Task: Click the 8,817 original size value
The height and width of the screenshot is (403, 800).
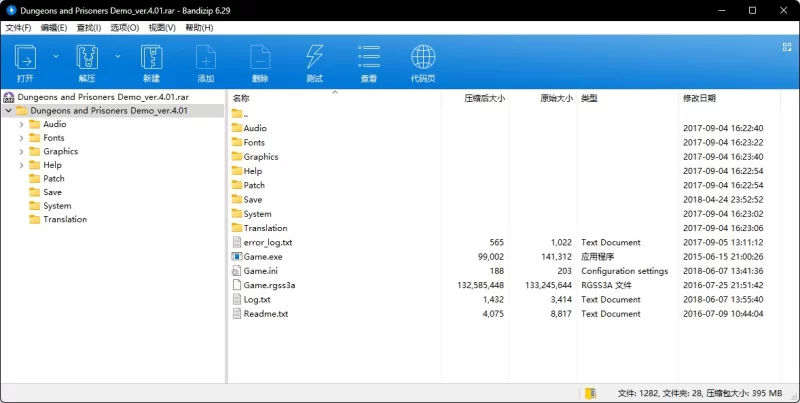Action: [x=561, y=314]
